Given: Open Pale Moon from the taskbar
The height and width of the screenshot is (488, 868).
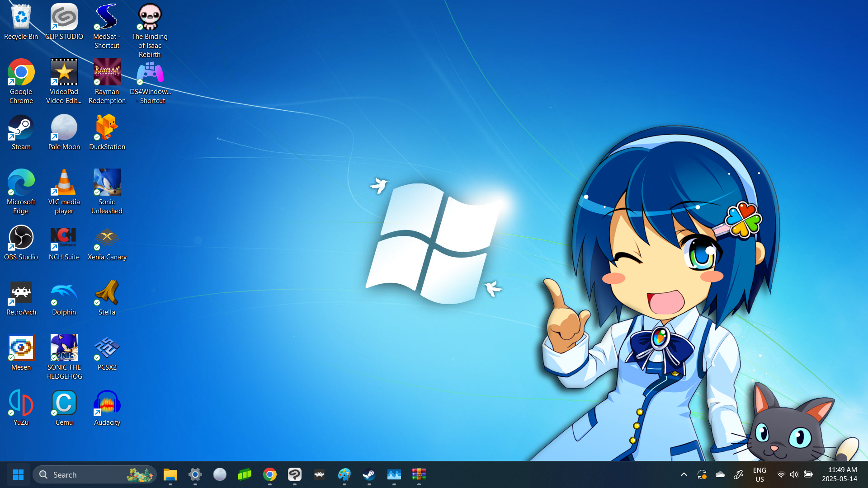Looking at the screenshot, I should click(220, 474).
